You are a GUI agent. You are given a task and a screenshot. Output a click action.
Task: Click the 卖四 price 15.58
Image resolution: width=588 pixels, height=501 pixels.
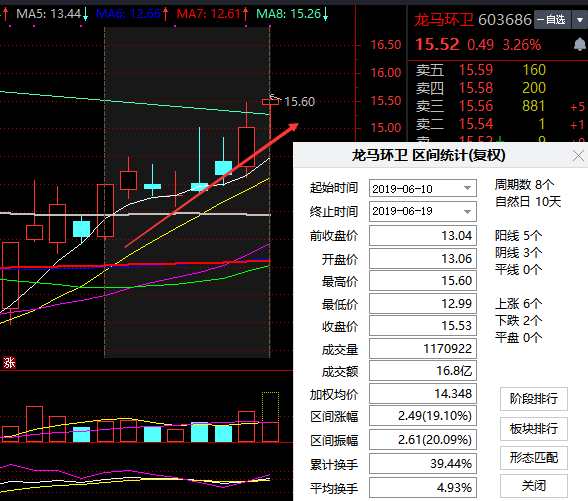click(x=476, y=88)
